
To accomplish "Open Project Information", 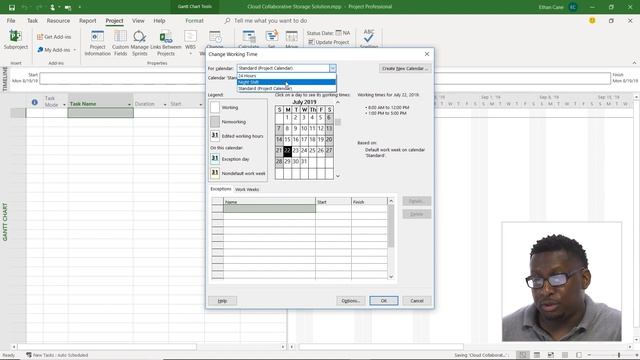I will (98, 43).
